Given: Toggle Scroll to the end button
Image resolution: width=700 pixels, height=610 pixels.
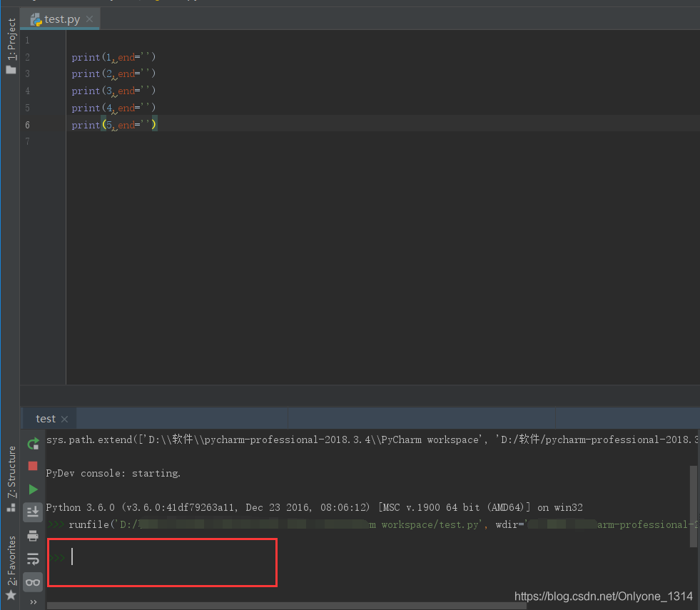Looking at the screenshot, I should [x=33, y=512].
